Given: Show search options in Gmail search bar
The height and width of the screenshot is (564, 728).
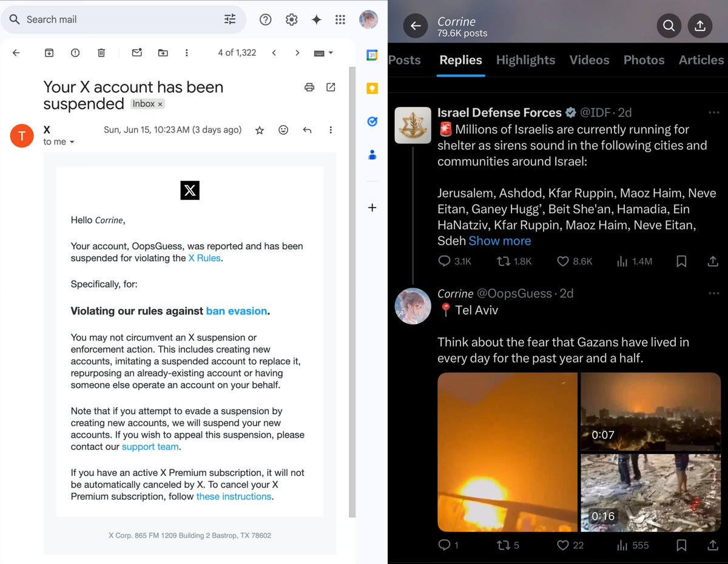Looking at the screenshot, I should coord(230,19).
